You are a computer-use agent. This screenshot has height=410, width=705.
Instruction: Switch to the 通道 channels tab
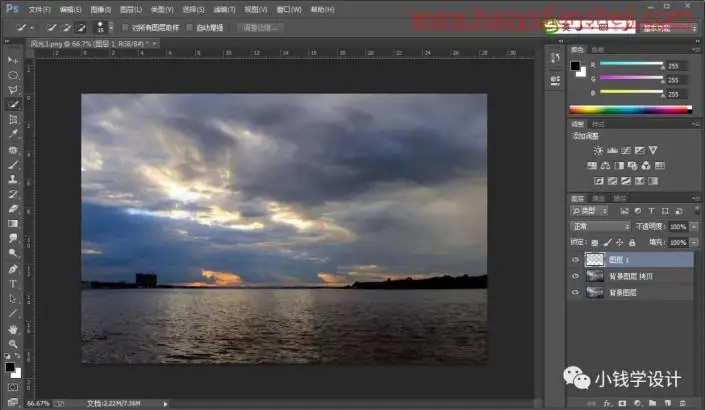598,199
